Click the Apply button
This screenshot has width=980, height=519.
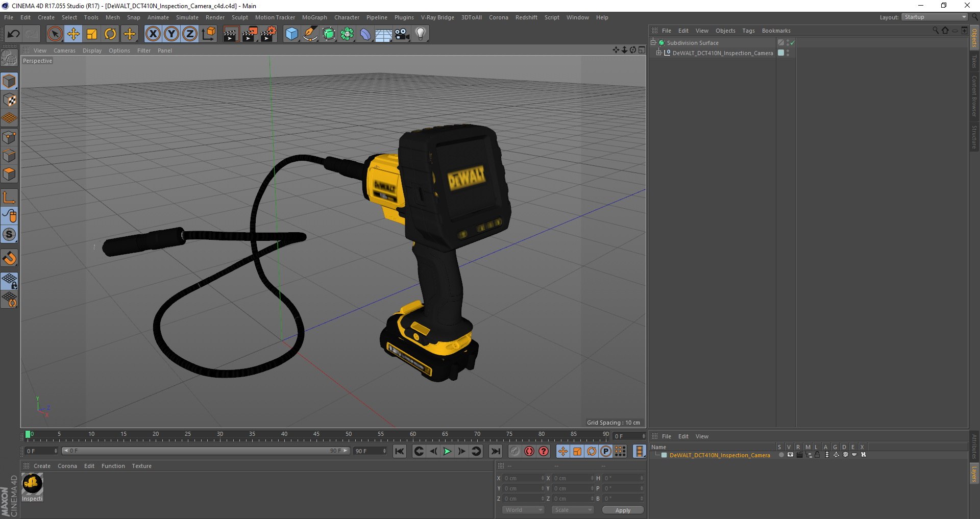coord(623,510)
